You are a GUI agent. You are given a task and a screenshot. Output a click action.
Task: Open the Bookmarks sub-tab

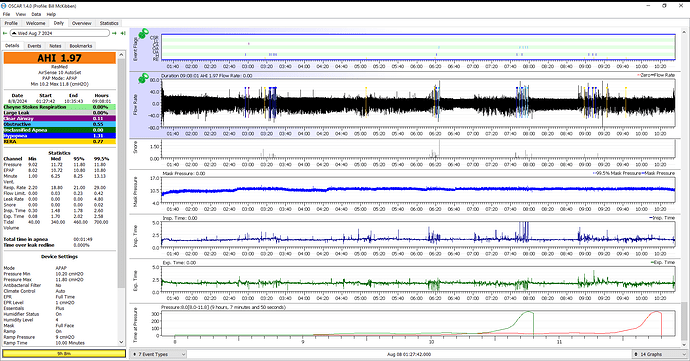coord(81,46)
